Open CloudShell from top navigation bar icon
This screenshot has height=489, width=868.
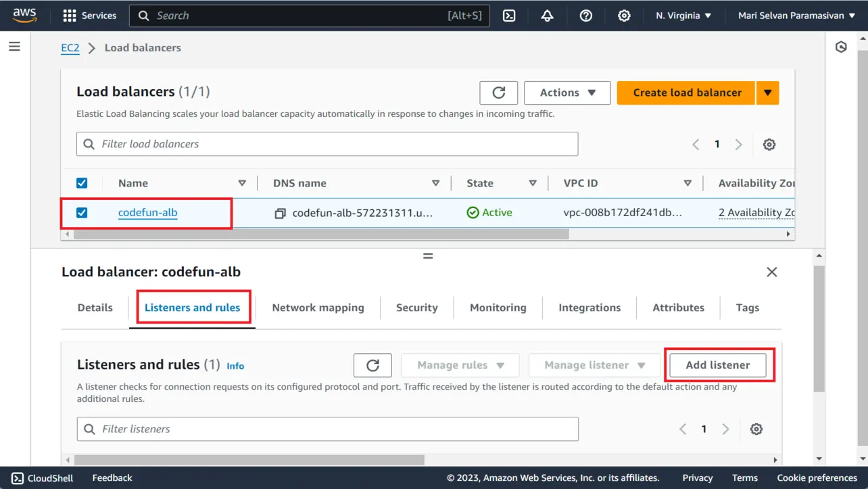point(509,16)
